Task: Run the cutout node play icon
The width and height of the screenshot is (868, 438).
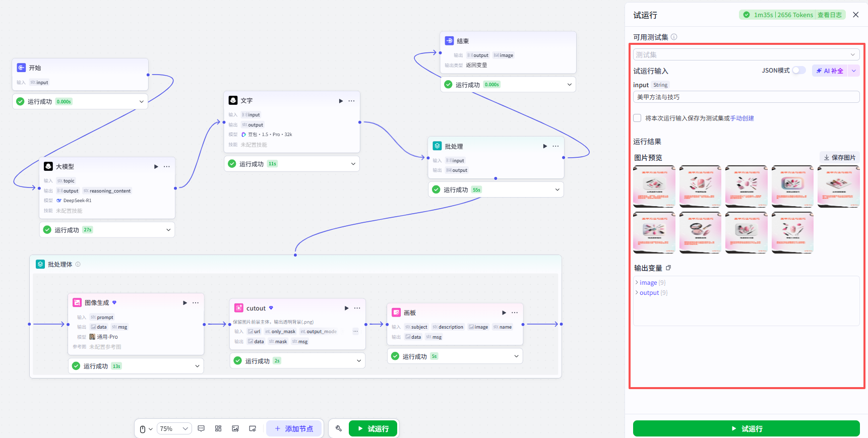Action: [346, 308]
